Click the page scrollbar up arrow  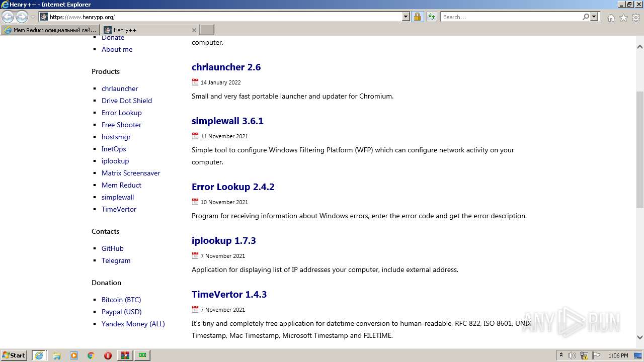[x=640, y=47]
